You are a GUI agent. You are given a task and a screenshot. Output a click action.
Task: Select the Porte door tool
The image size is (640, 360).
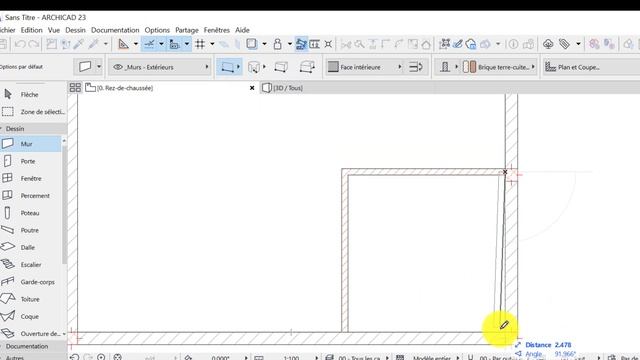(31, 161)
